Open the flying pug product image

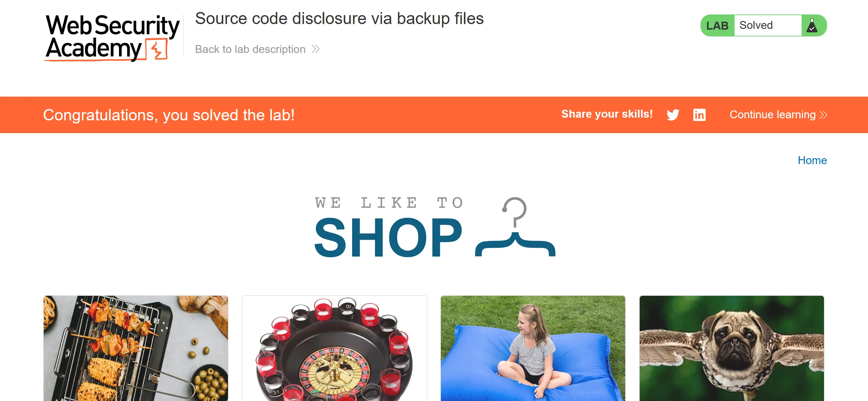[732, 348]
